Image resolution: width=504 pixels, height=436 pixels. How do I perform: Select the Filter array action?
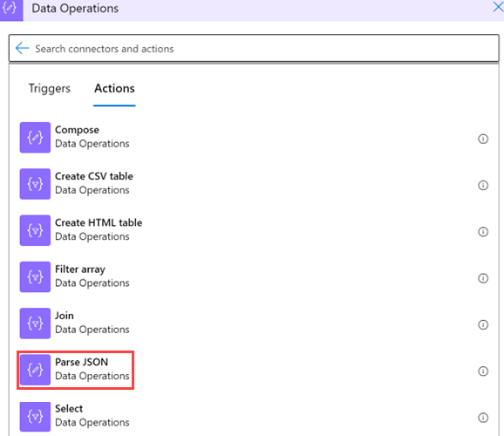click(x=80, y=269)
